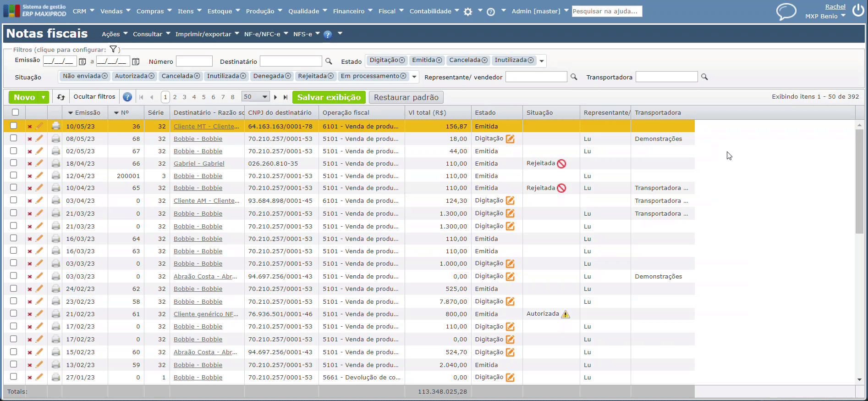Open the MXP Benio company dropdown
Viewport: 868px width, 401px height.
point(825,16)
